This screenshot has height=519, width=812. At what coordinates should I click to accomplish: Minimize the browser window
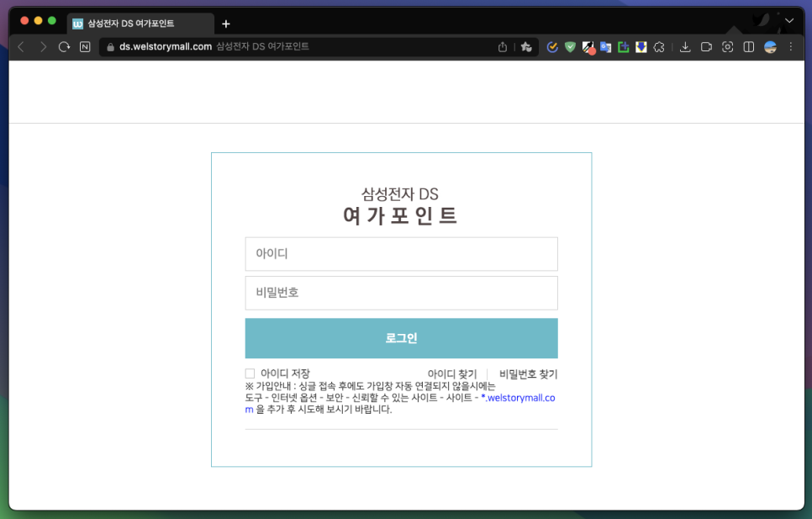[38, 21]
